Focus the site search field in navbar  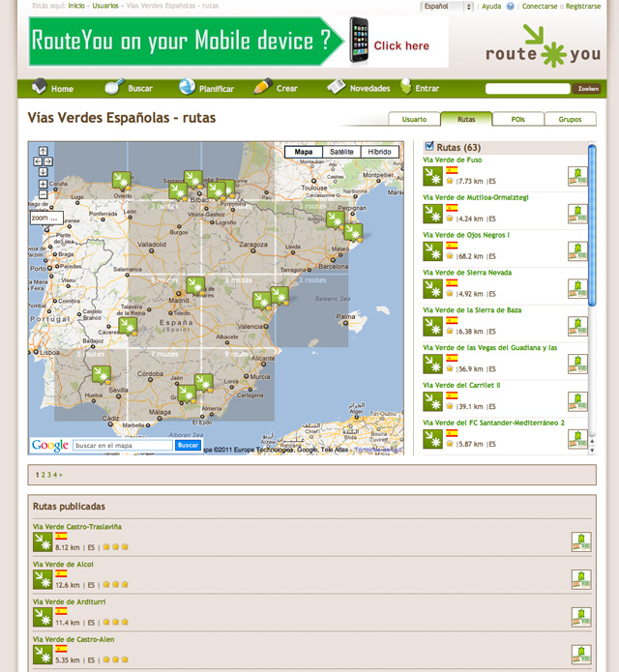click(x=527, y=89)
